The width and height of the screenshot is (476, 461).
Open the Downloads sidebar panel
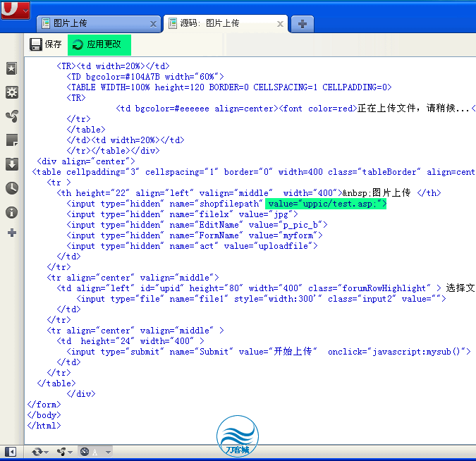(12, 164)
